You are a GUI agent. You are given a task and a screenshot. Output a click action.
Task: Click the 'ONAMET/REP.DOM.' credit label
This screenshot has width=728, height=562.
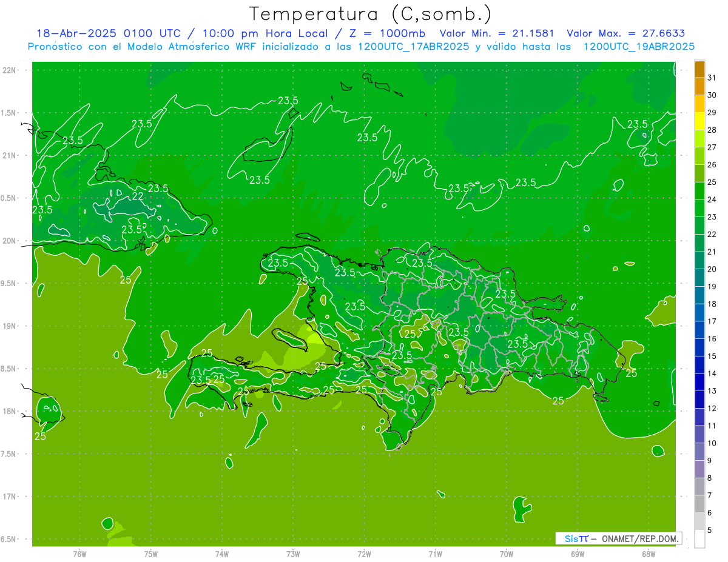[x=640, y=538]
